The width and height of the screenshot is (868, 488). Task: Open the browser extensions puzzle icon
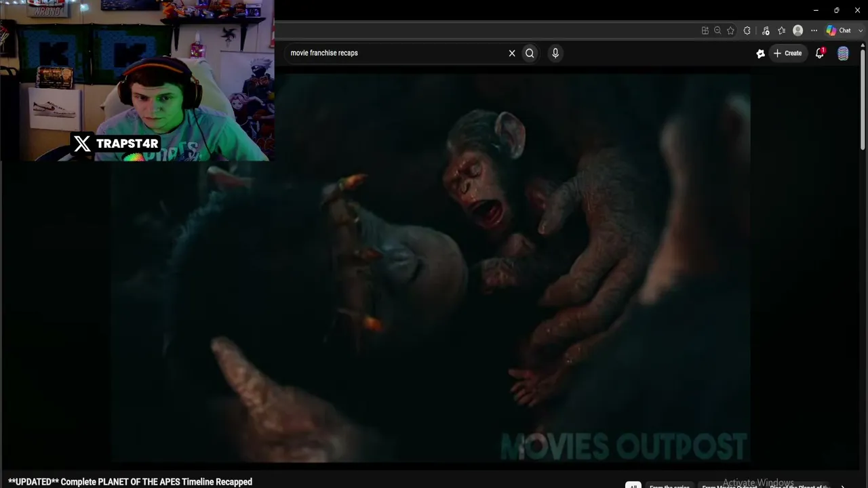point(747,30)
